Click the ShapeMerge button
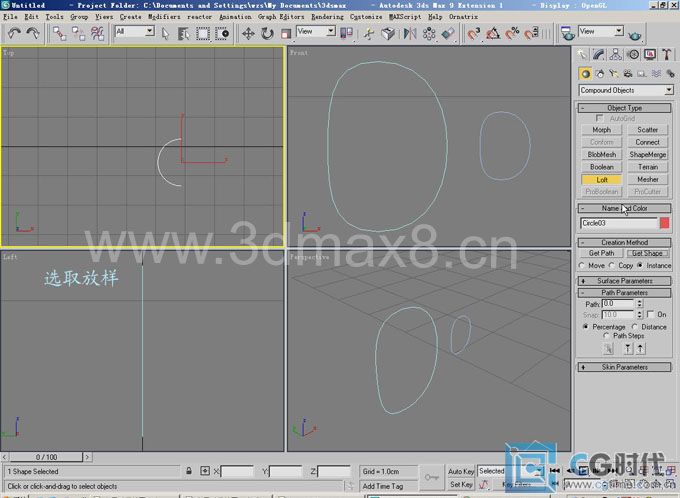The width and height of the screenshot is (680, 498). point(647,154)
